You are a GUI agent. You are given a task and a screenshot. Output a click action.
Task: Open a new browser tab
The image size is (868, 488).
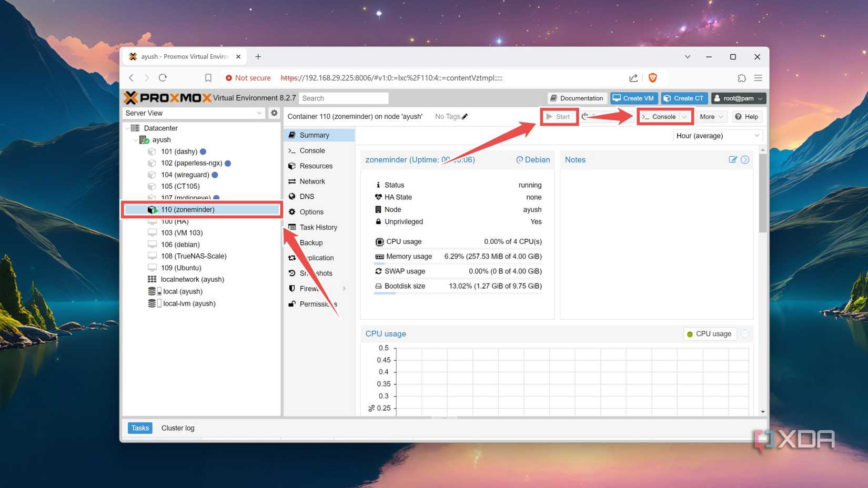coord(258,56)
